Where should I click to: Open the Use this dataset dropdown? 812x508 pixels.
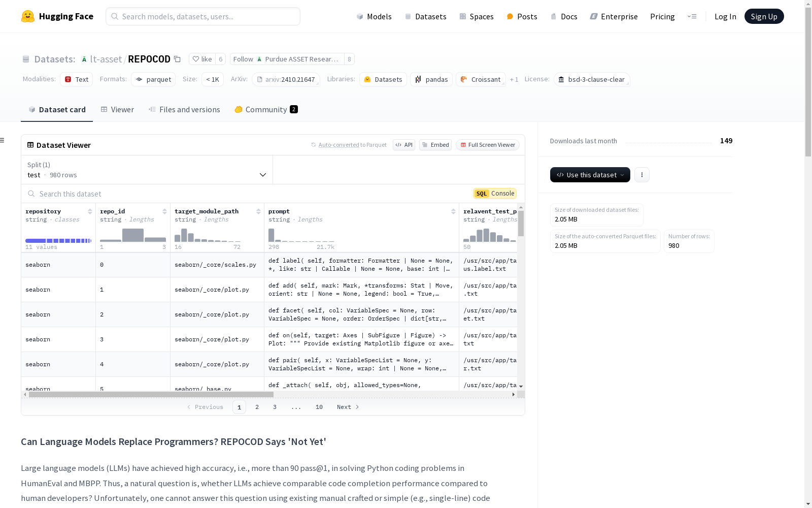pos(590,175)
